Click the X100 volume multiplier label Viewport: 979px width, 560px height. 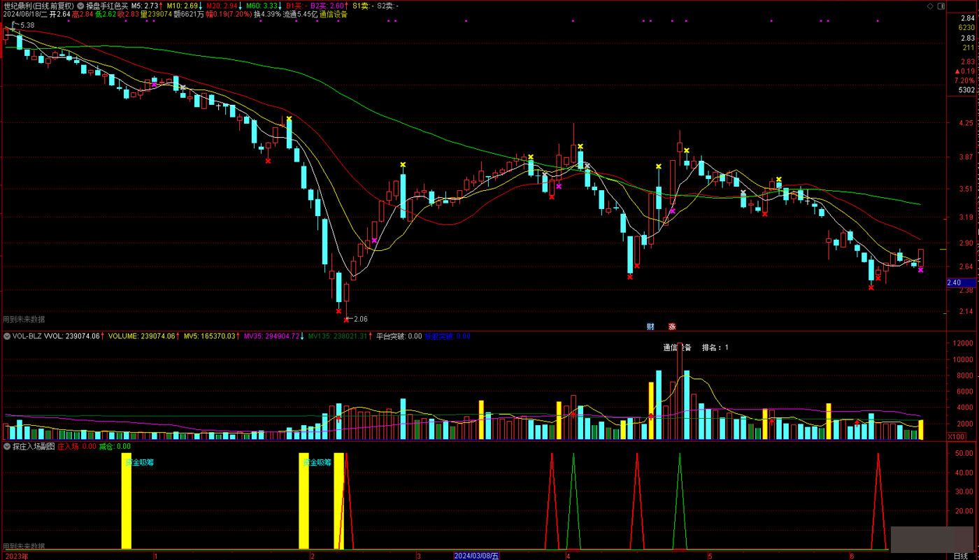[955, 436]
